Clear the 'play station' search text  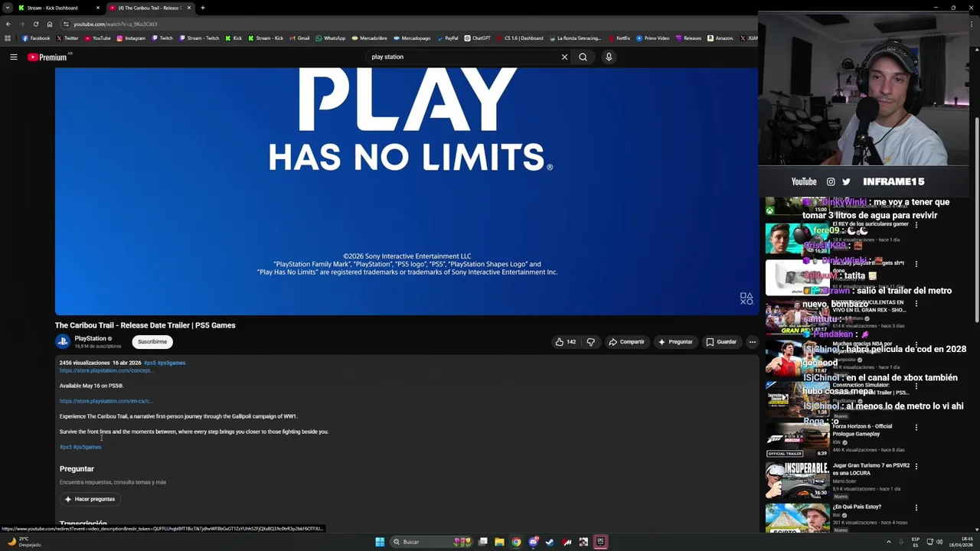(564, 57)
